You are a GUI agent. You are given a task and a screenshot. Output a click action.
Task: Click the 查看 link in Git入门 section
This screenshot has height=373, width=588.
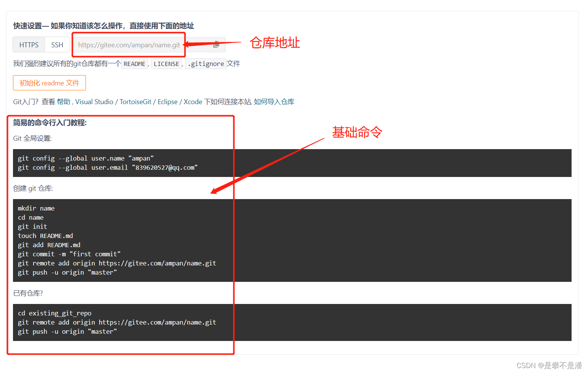tap(49, 101)
